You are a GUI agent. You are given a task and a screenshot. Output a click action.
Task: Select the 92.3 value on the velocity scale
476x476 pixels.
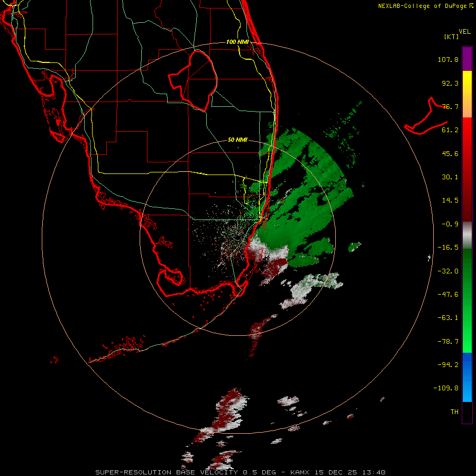tap(450, 83)
